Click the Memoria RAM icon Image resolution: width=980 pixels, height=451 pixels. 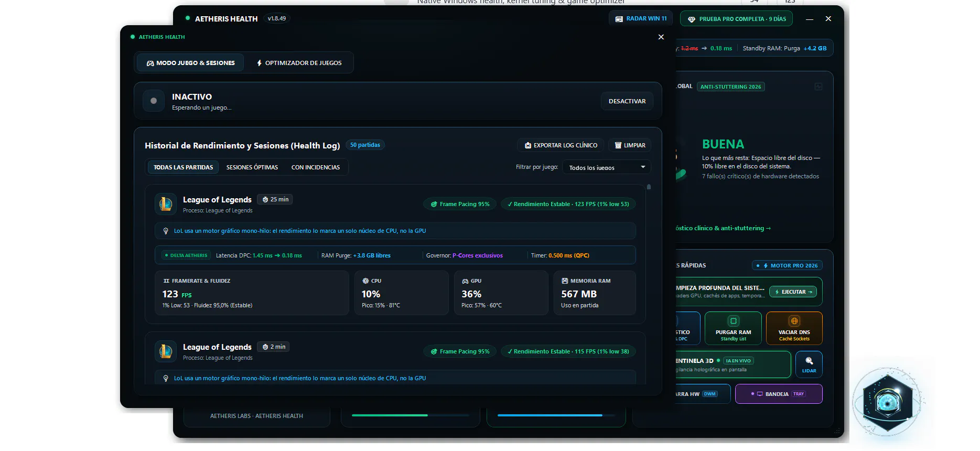click(x=565, y=281)
